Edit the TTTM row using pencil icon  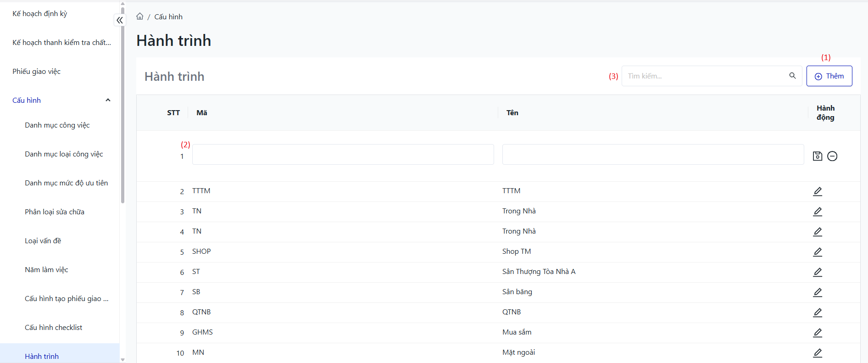pos(817,191)
